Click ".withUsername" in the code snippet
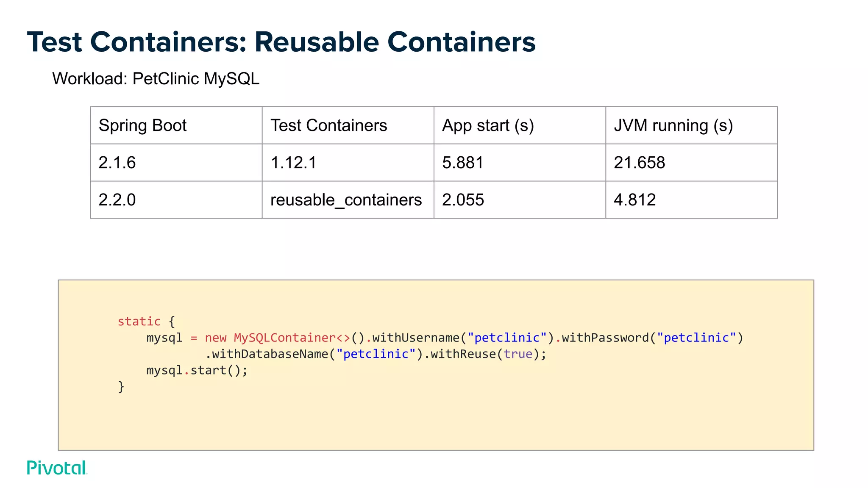Image resolution: width=868 pixels, height=488 pixels. pyautogui.click(x=412, y=338)
